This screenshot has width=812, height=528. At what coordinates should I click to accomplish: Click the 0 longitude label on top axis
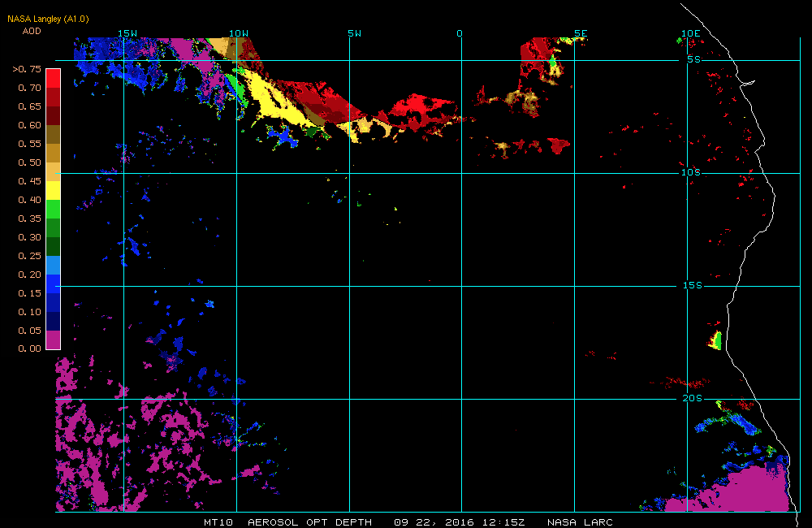[460, 33]
